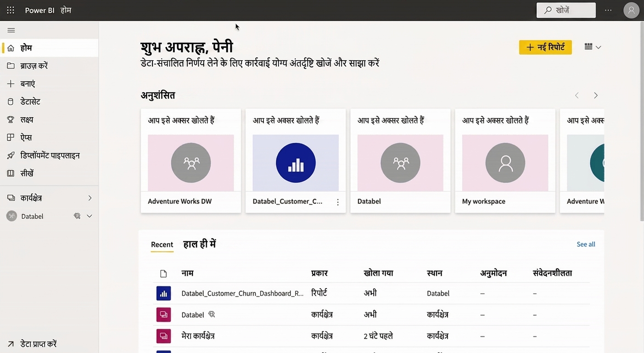Click the खोला गया column header
The image size is (644, 353).
coord(378,273)
